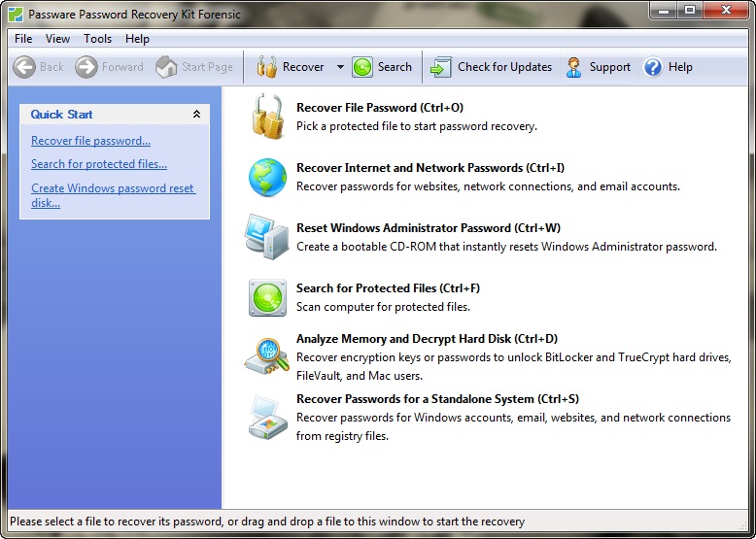The height and width of the screenshot is (539, 756).
Task: Click 'Search for protected files...' link
Action: (x=99, y=164)
